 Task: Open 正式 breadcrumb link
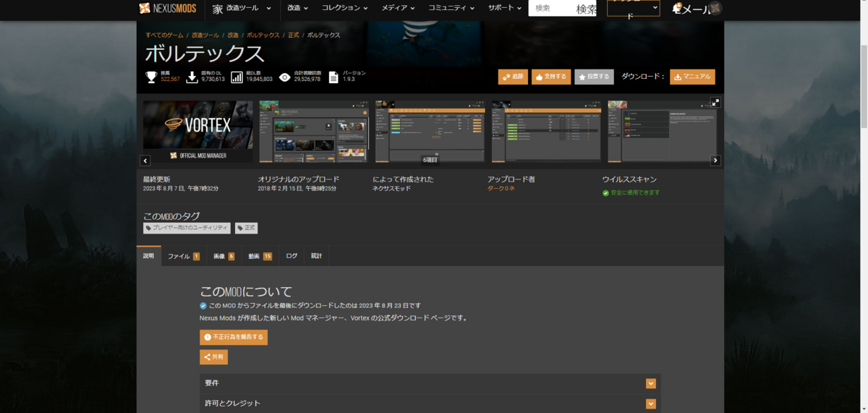point(294,35)
